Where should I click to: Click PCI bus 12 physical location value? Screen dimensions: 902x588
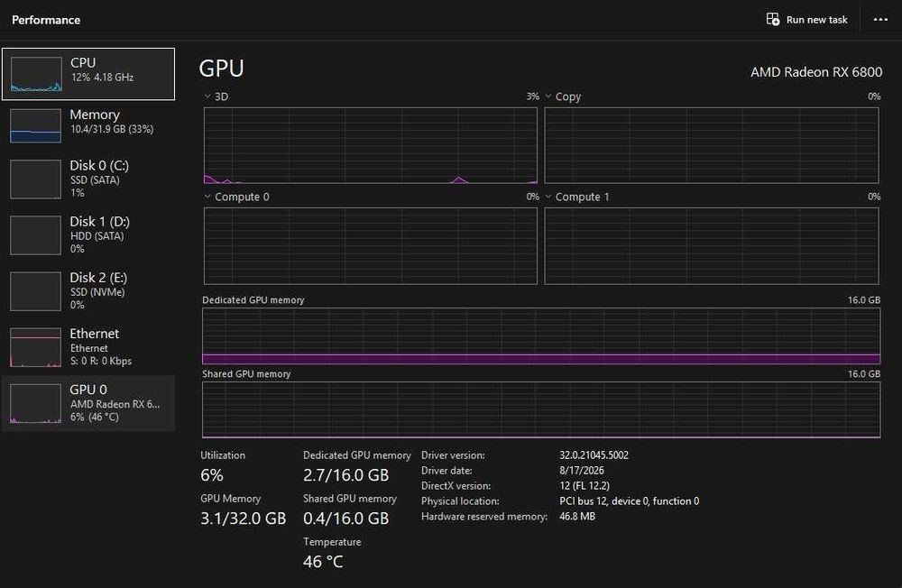tap(630, 501)
